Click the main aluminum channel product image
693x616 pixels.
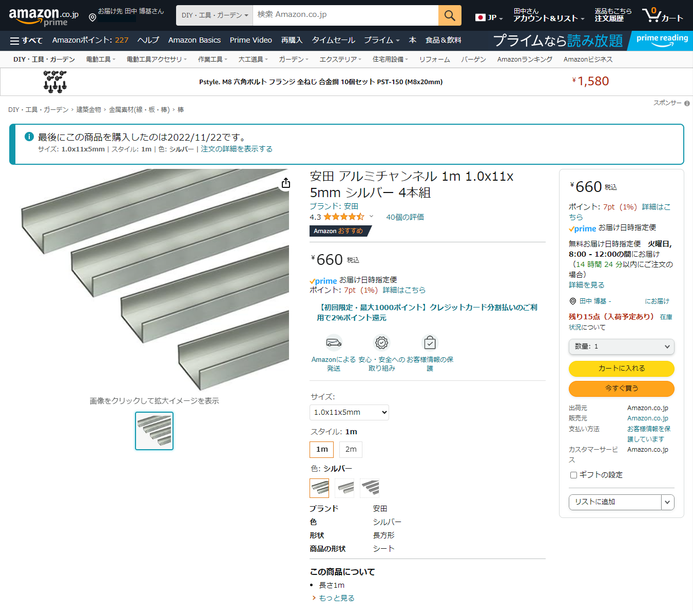coord(154,280)
